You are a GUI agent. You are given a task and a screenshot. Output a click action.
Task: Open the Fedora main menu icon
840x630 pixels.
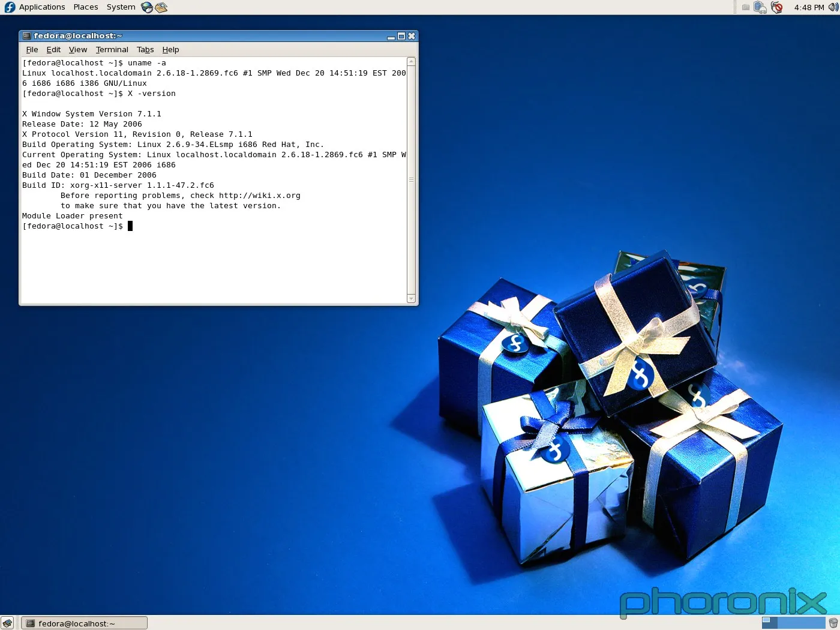pyautogui.click(x=9, y=7)
